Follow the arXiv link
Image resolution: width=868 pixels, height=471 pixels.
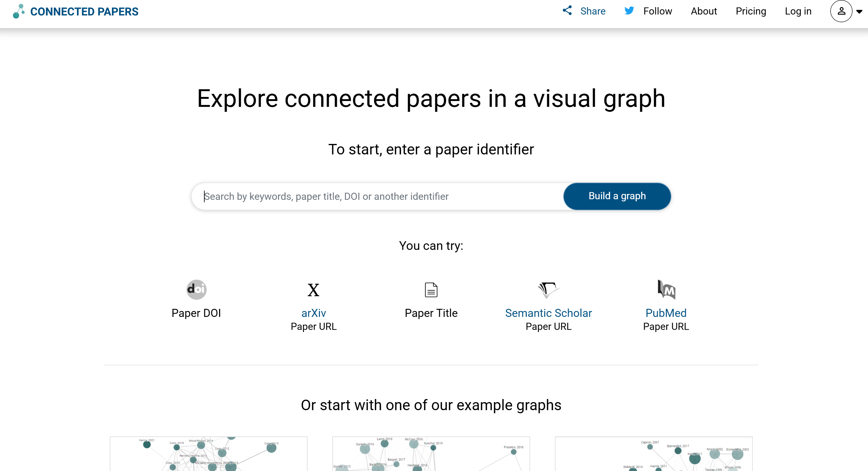(313, 313)
